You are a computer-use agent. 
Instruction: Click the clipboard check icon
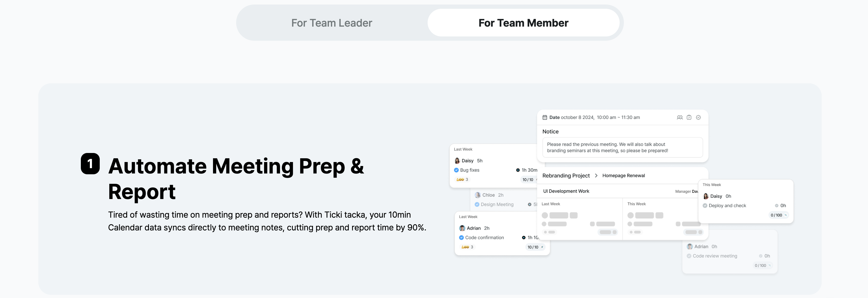tap(689, 117)
